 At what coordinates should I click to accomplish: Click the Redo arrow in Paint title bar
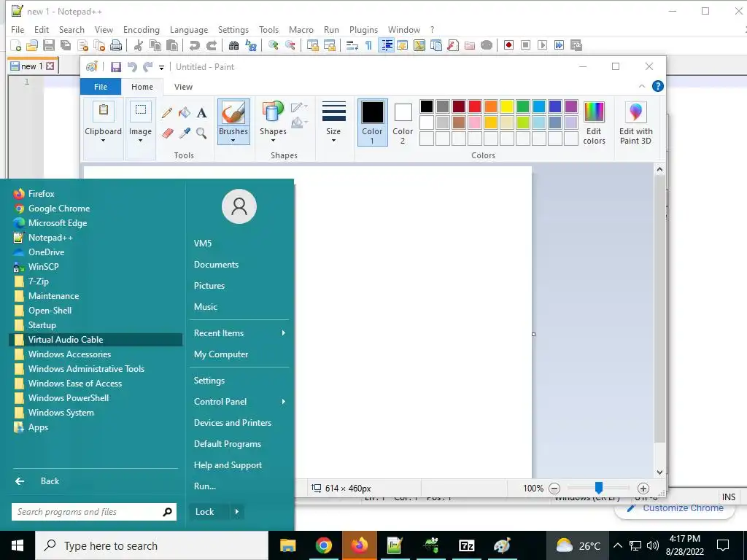point(148,67)
